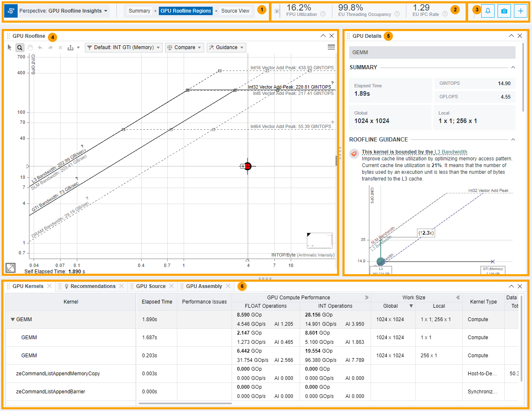Open the Recommendations tab
The height and width of the screenshot is (411, 532).
tap(93, 286)
